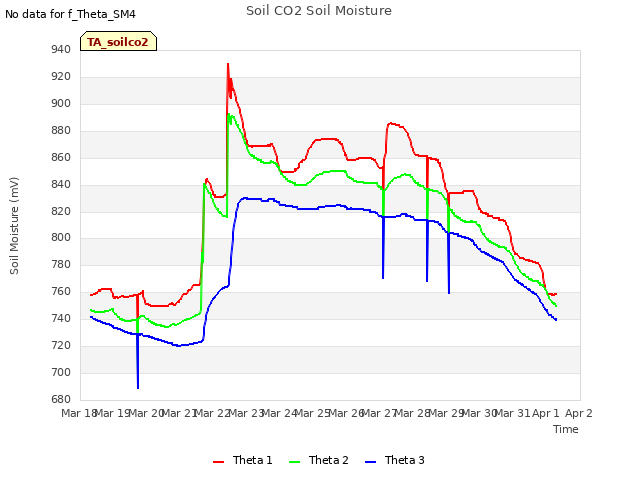Click the Apr 1 x-axis label
The image size is (640, 480).
546,413
